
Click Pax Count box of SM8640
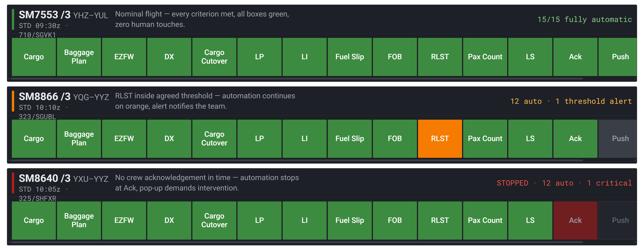(x=485, y=220)
